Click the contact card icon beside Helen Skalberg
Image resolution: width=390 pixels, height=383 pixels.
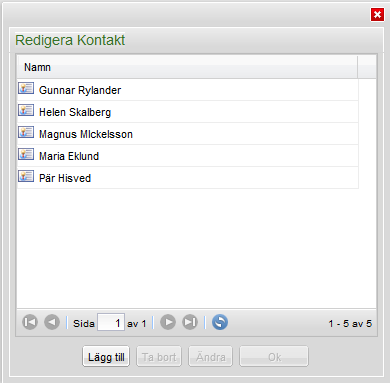(x=26, y=110)
